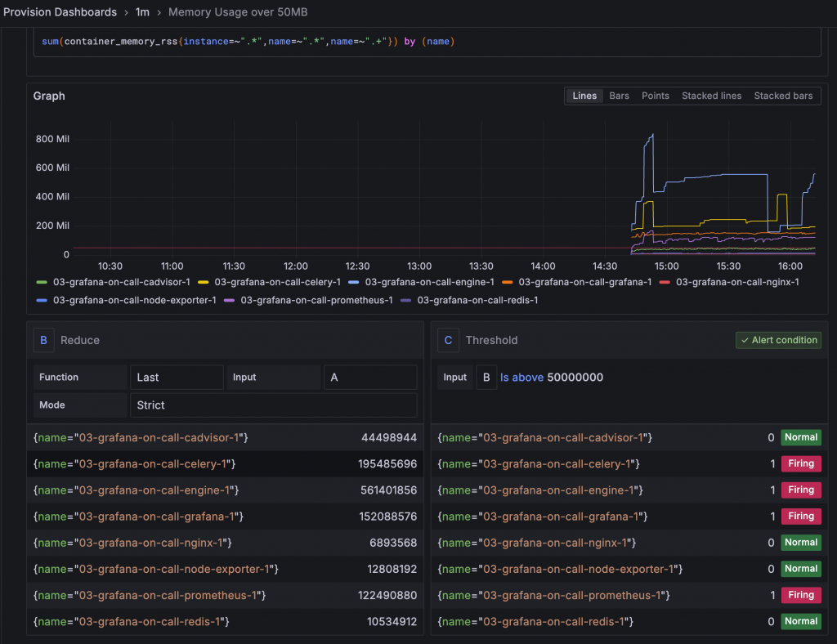This screenshot has width=837, height=644.
Task: Open the 1m breadcrumb link
Action: click(x=142, y=11)
